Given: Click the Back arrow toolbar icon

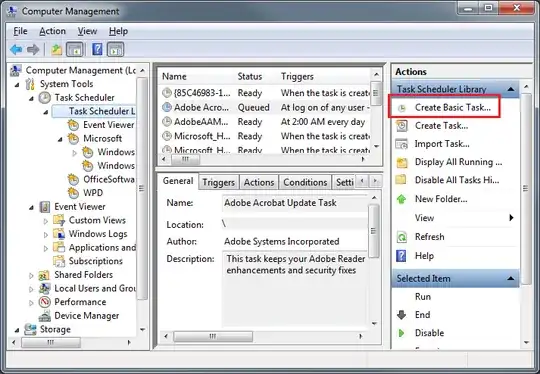Looking at the screenshot, I should (16, 50).
